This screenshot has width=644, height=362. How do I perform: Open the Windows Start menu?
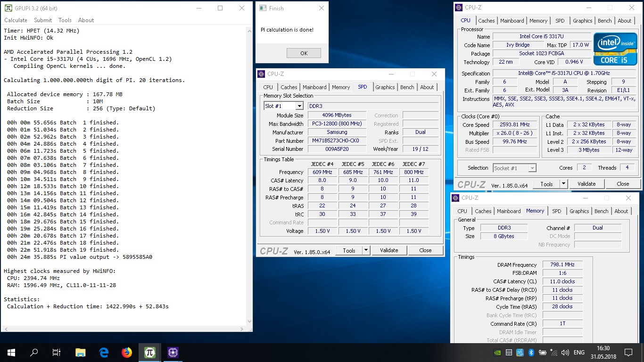click(x=11, y=352)
